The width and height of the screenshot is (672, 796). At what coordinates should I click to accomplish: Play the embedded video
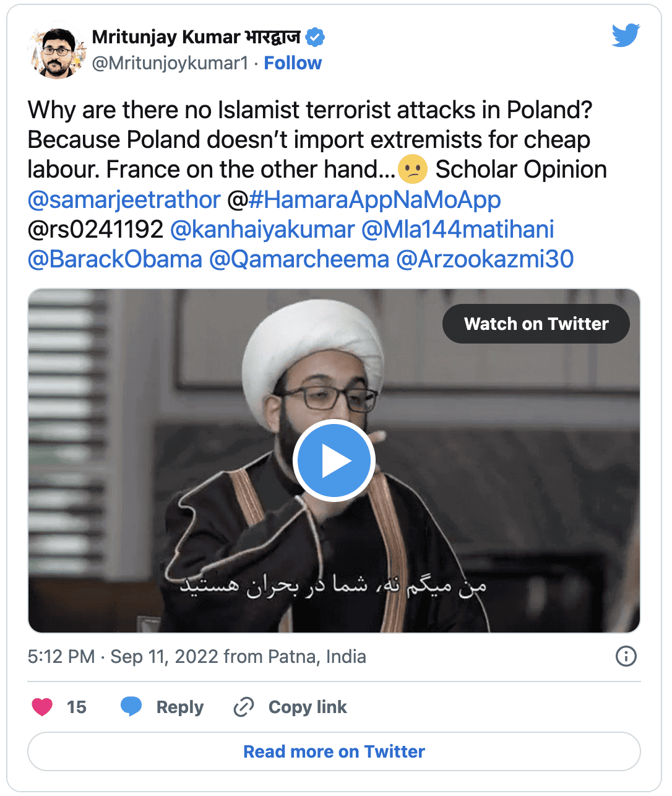coord(334,461)
